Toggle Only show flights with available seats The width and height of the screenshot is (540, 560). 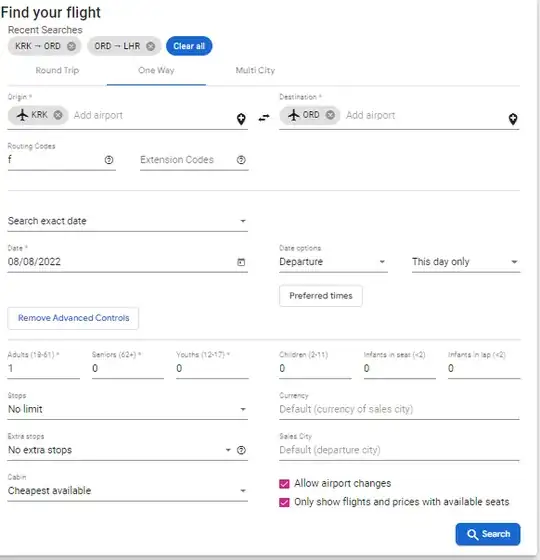point(284,502)
